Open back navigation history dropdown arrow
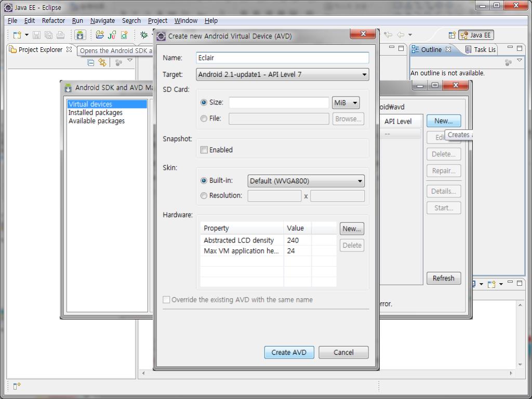This screenshot has width=532, height=399. click(410, 35)
